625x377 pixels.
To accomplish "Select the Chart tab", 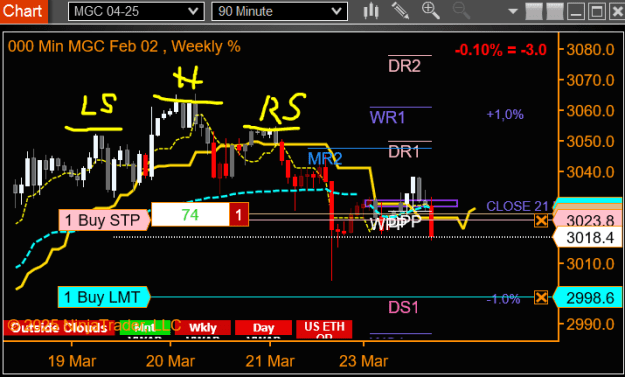I will pos(23,11).
